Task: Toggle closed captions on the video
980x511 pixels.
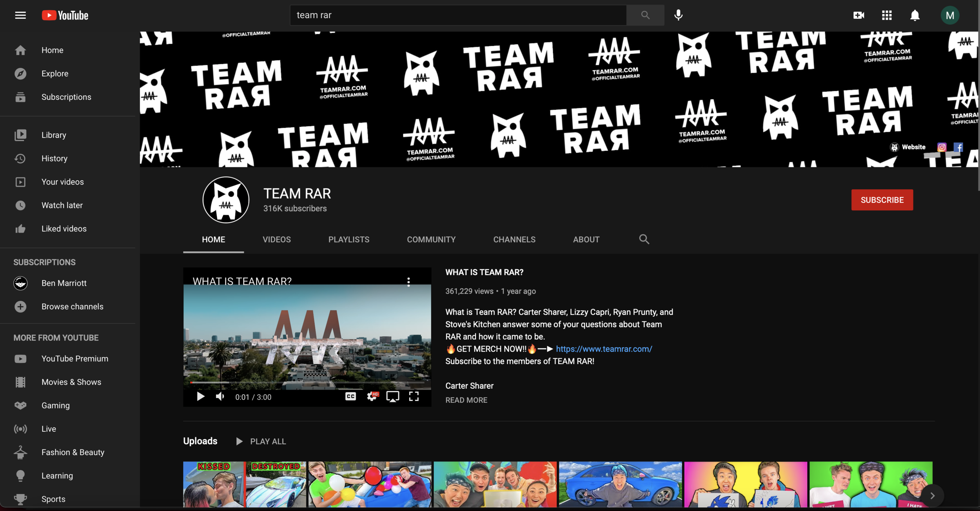Action: tap(350, 397)
